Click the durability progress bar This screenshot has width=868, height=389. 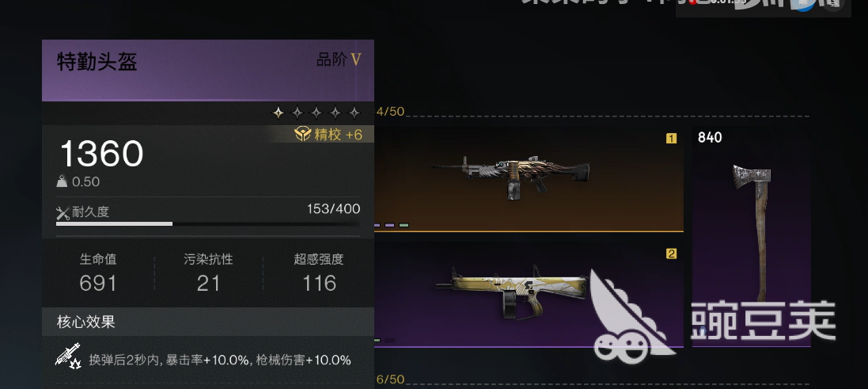[207, 224]
